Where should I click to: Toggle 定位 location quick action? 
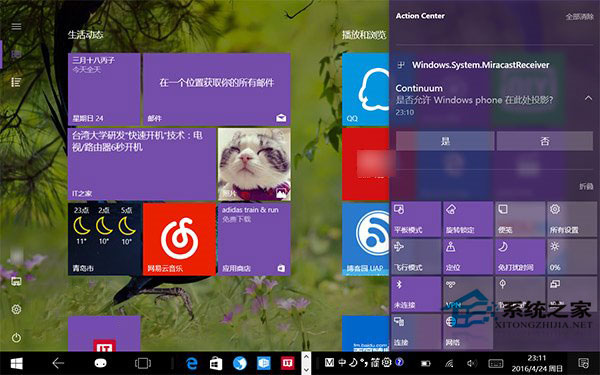point(468,257)
